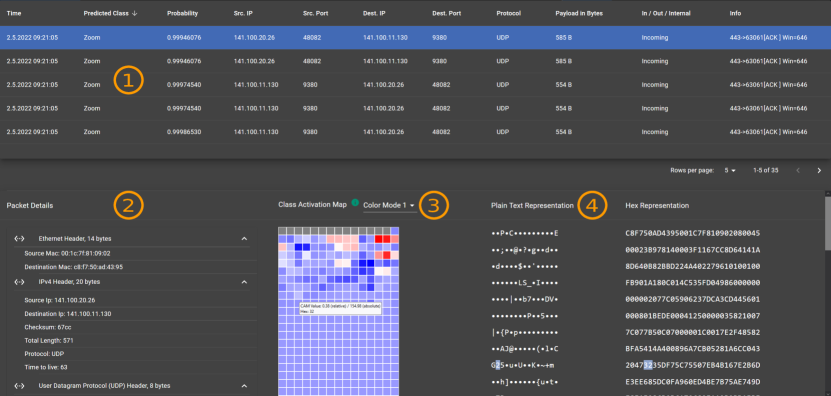This screenshot has height=396, width=831.
Task: Click the bright red cell in activation map
Action: (x=378, y=239)
